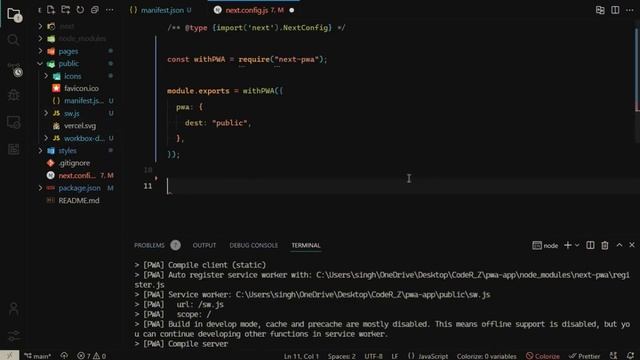Select the node terminal instance
The height and width of the screenshot is (360, 640).
click(x=545, y=245)
